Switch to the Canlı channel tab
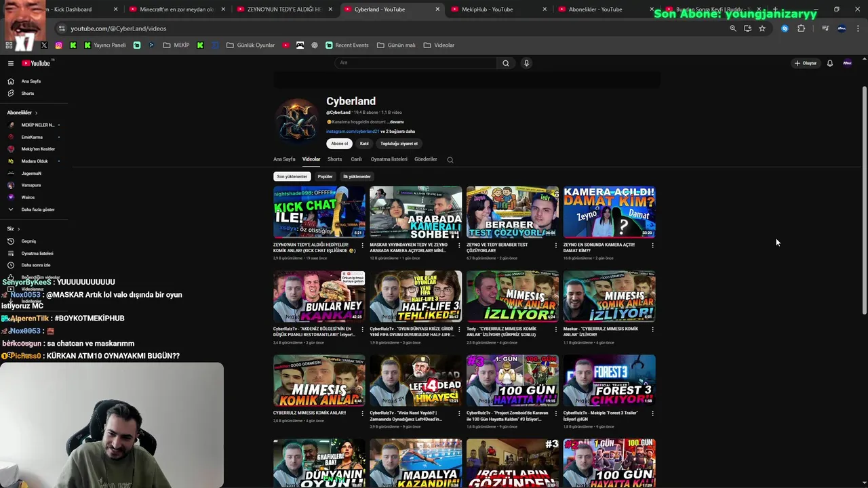Viewport: 868px width, 488px height. [x=356, y=159]
